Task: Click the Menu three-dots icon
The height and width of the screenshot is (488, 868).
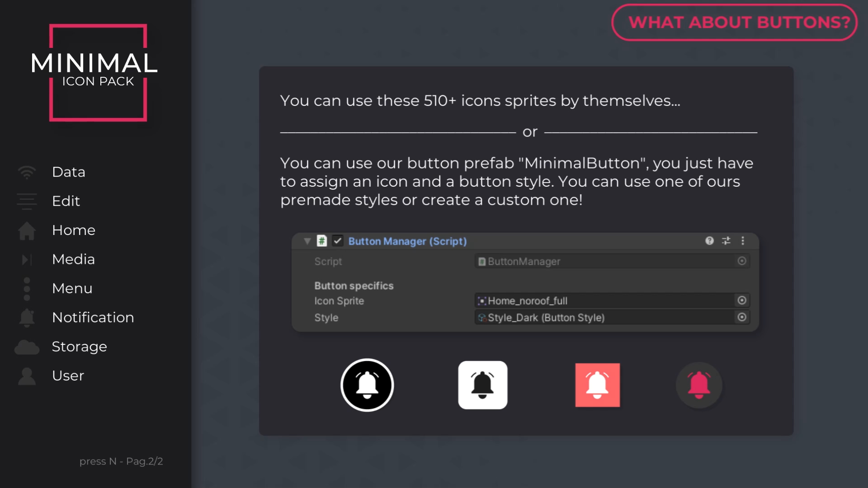Action: click(27, 289)
